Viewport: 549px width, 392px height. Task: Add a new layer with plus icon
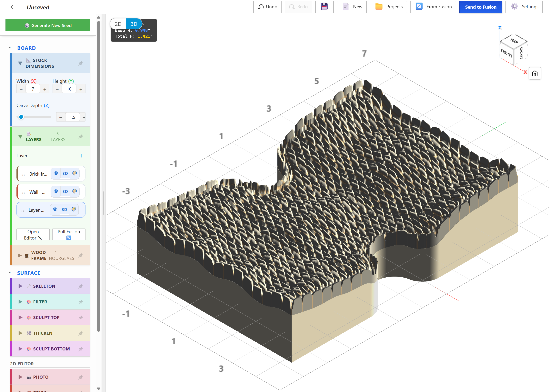(81, 156)
